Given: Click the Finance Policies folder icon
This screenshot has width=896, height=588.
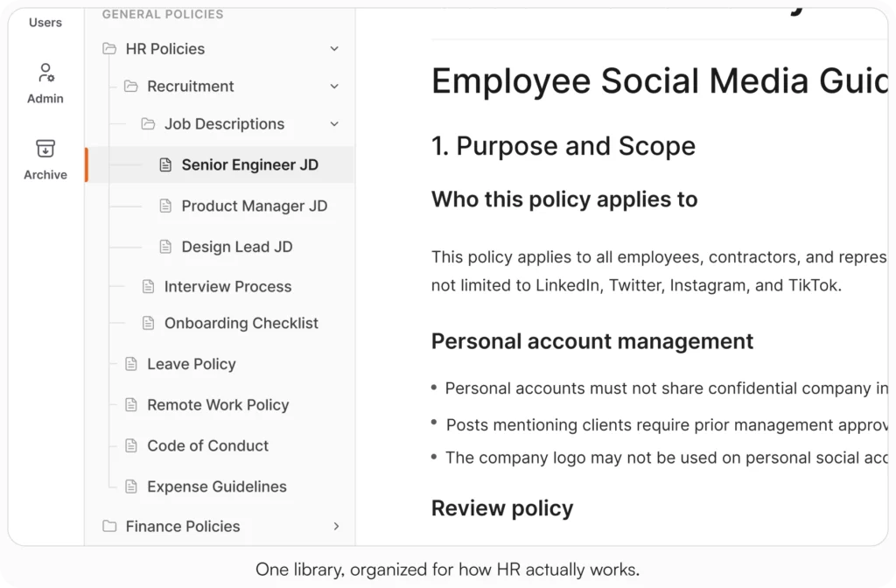Looking at the screenshot, I should tap(109, 526).
